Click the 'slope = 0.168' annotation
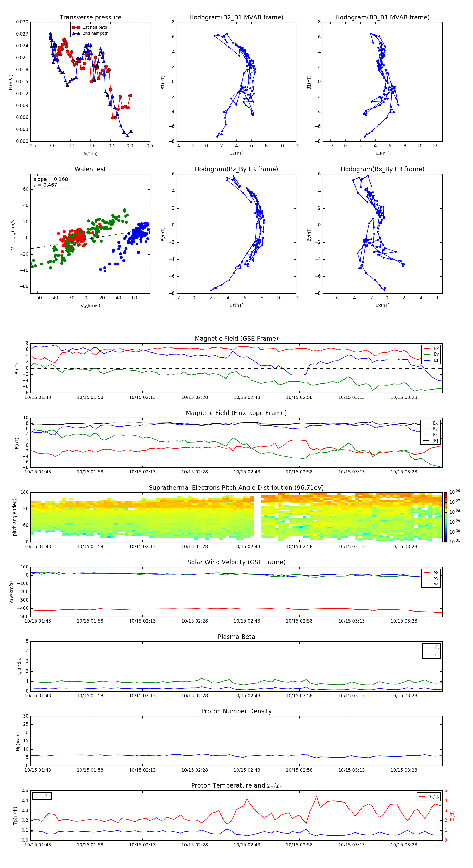Viewport: 473px width, 868px height. tap(50, 179)
